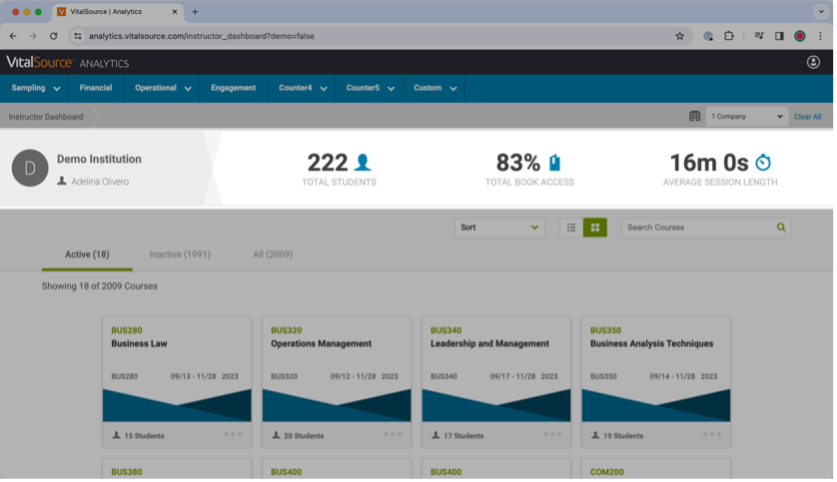Click the Search Courses input field

(698, 228)
